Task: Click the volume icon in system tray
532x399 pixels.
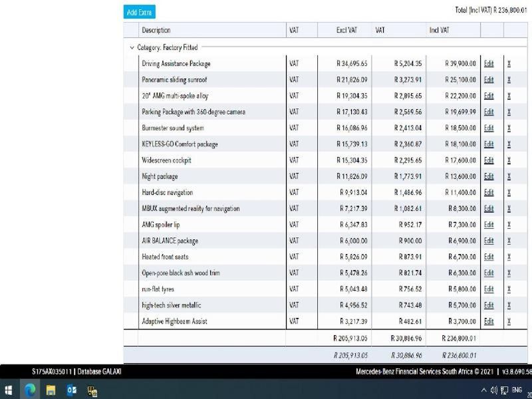Action: [494, 390]
